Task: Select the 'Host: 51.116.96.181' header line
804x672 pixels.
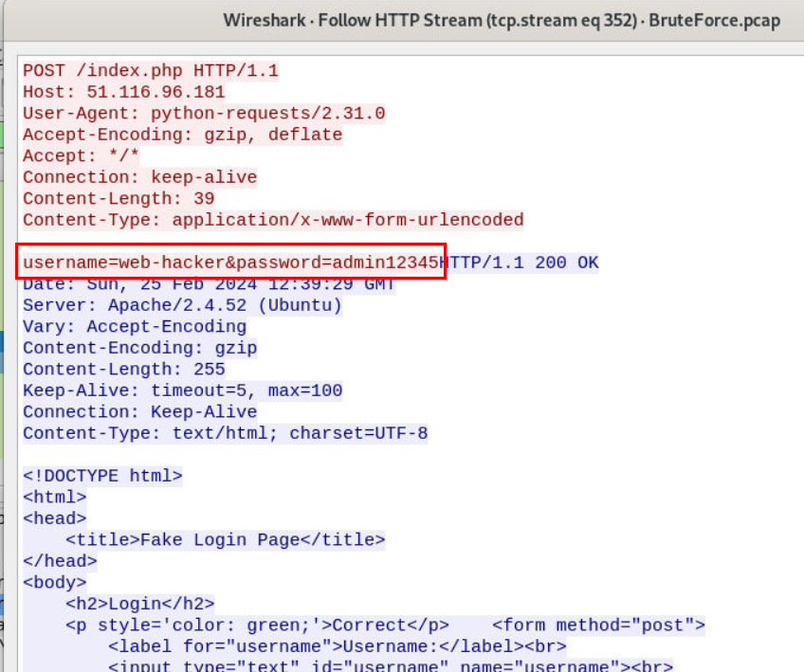Action: click(124, 92)
